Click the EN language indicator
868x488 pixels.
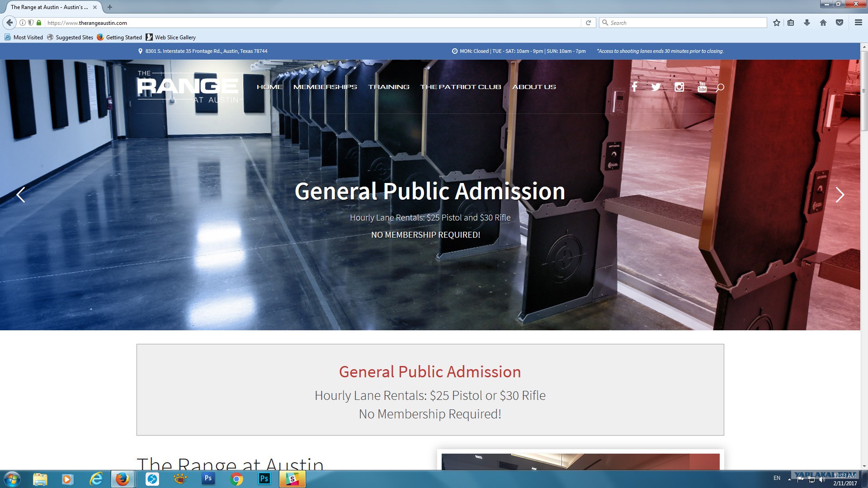click(777, 478)
